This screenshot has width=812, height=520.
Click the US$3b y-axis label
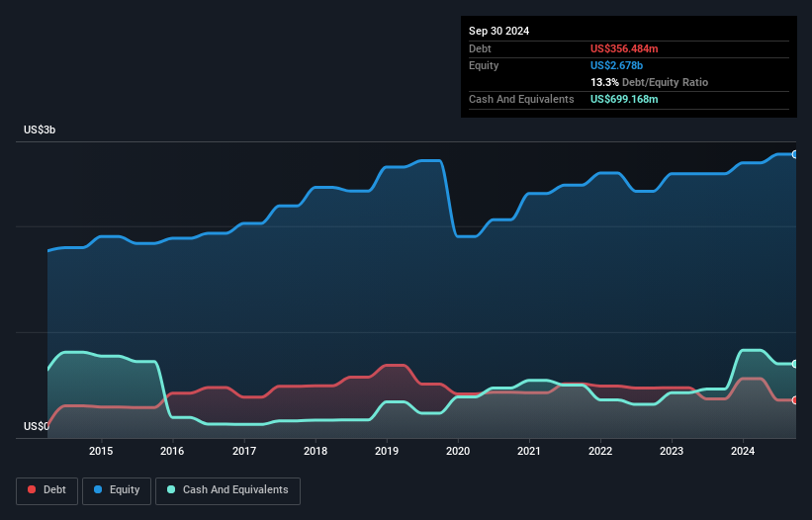(x=40, y=130)
